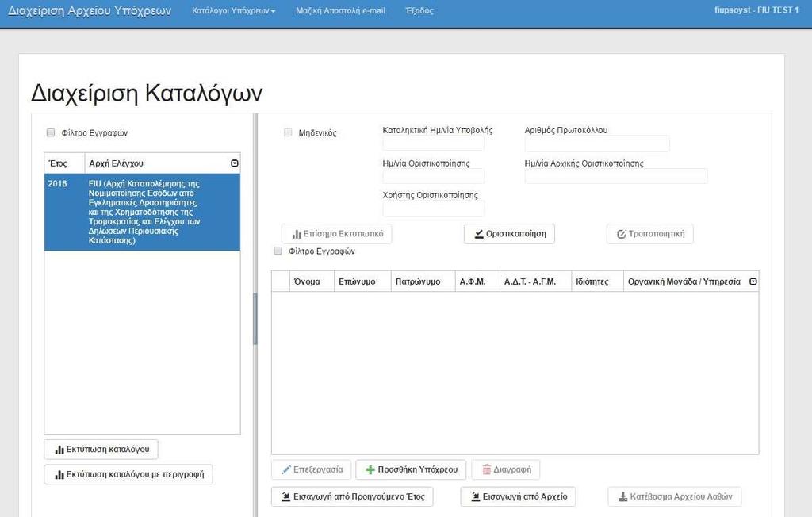Viewport: 812px width, 517px height.
Task: Open Μαζική Αποστολή e-mail menu item
Action: coord(340,10)
